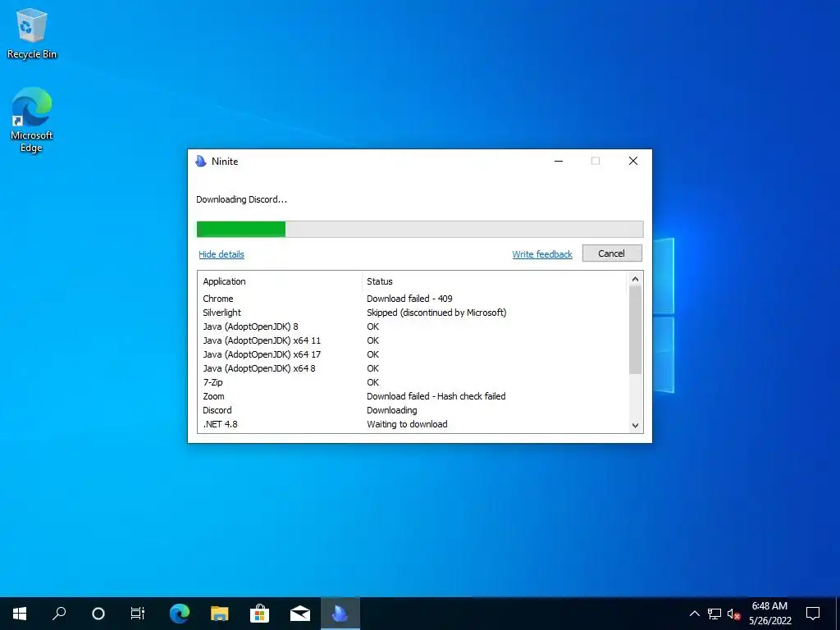
Task: Open the Recycle Bin desktop icon
Action: (32, 34)
